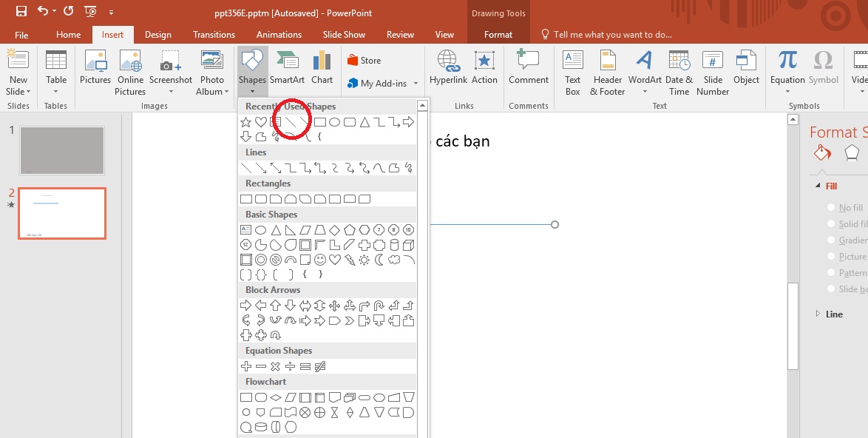Choose the smiley face in Basic Shapes
Viewport: 868px width, 438px height.
pyautogui.click(x=320, y=260)
